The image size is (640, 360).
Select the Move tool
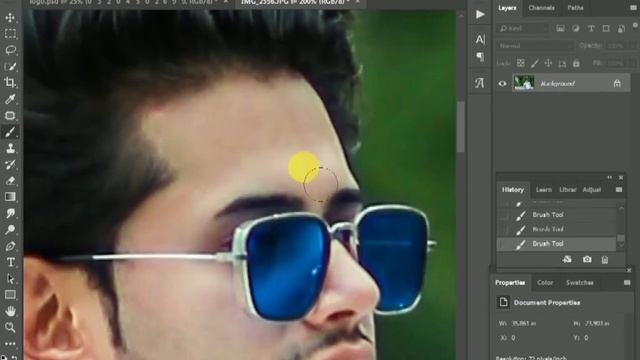(x=10, y=18)
